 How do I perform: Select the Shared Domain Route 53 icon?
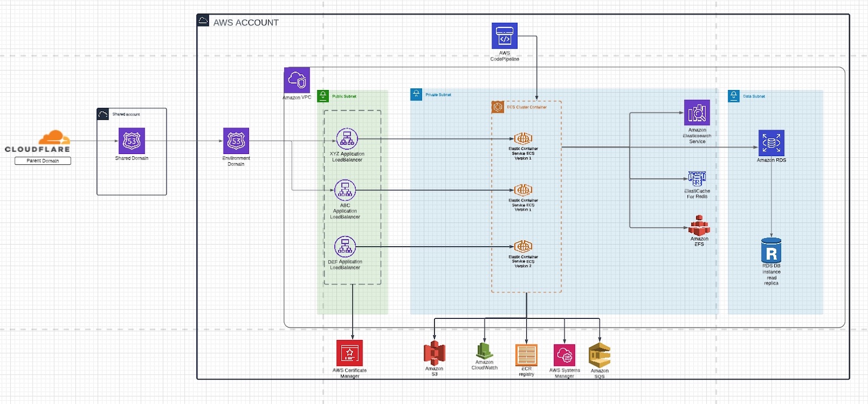[132, 141]
